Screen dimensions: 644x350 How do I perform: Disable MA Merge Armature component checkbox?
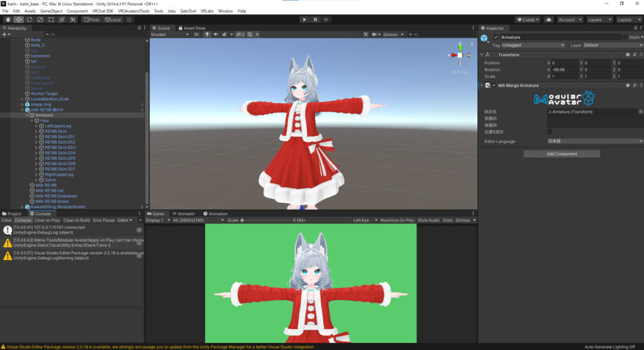(494, 85)
